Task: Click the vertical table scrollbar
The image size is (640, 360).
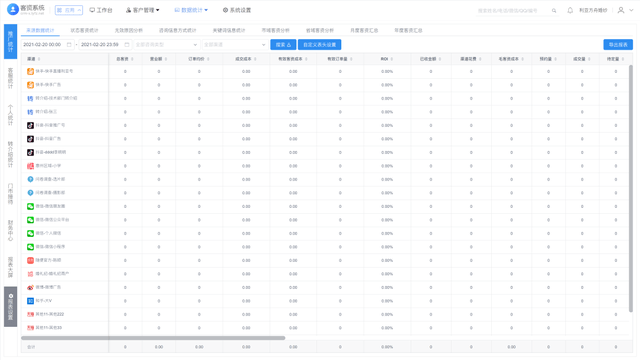Action: click(x=631, y=189)
